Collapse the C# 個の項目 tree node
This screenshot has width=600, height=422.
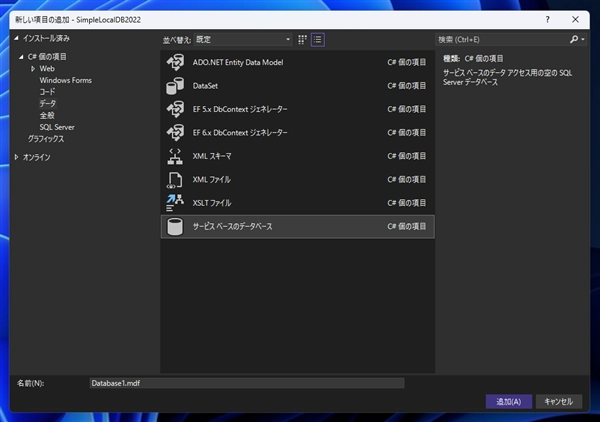coord(21,57)
